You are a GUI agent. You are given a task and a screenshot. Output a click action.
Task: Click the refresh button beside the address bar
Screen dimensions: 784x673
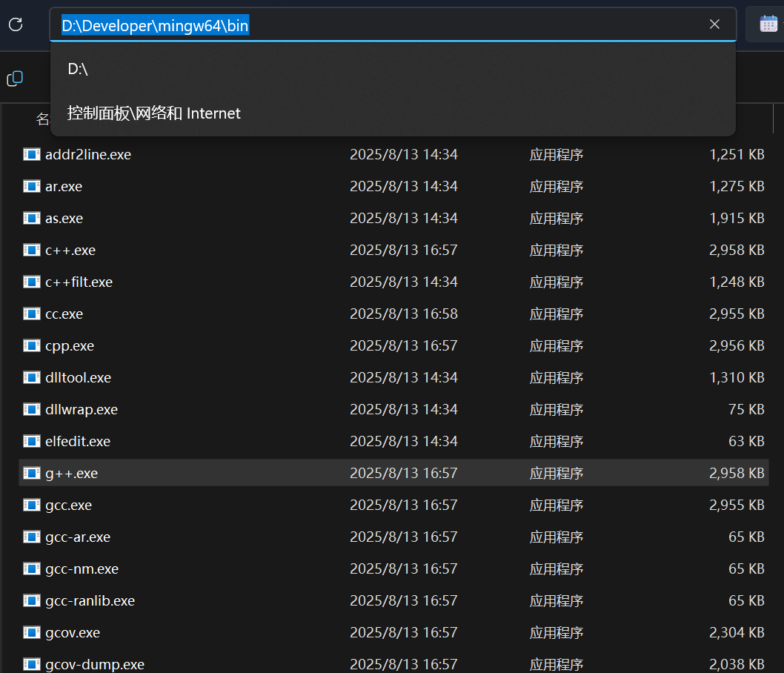click(16, 24)
